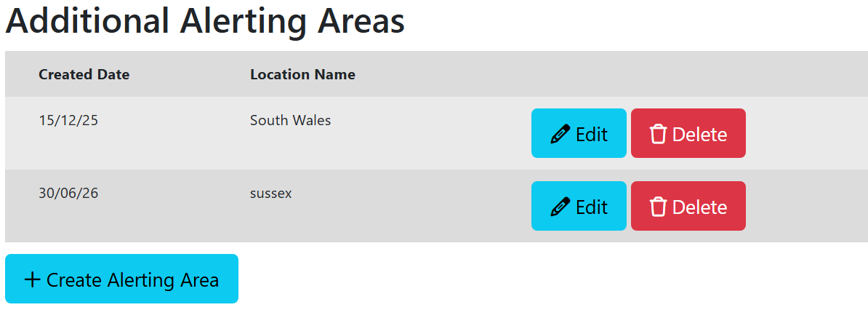Click the Created Date column header
This screenshot has width=868, height=326.
coord(84,74)
